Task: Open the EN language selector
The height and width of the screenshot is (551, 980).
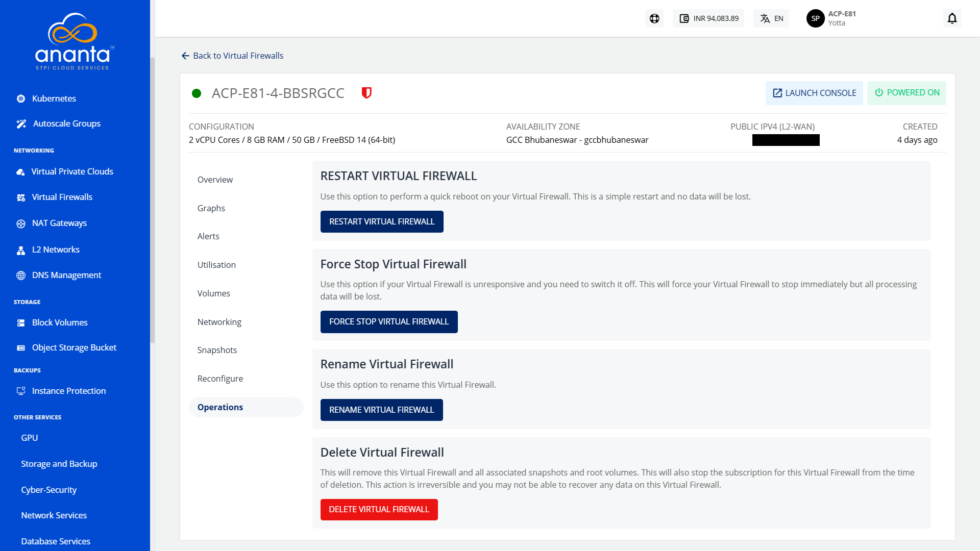Action: point(771,18)
